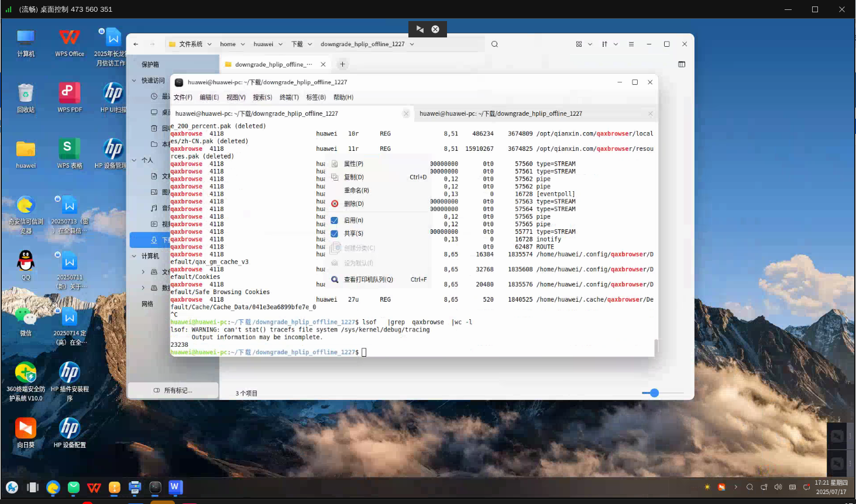The image size is (856, 504).
Task: Click the printer icon in the taskbar
Action: [135, 487]
